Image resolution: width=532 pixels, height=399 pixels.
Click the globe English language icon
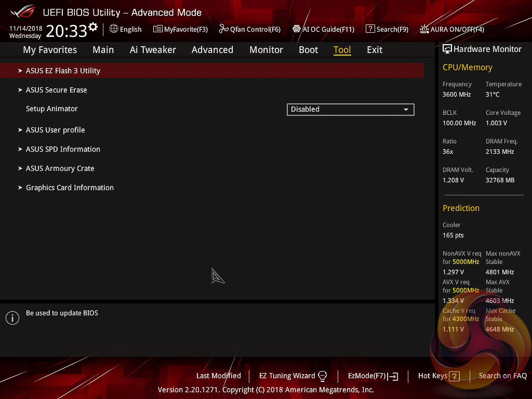pyautogui.click(x=114, y=29)
